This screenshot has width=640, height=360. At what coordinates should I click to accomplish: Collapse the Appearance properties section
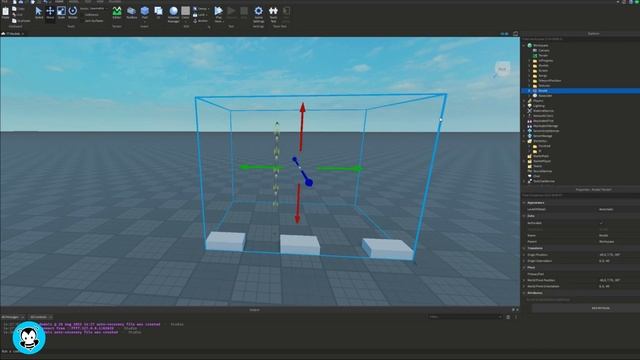click(524, 203)
